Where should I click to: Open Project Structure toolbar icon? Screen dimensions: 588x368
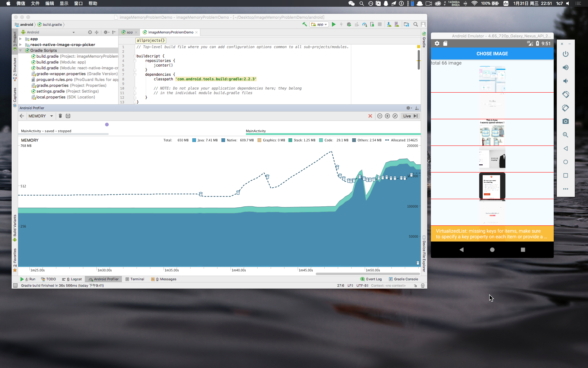point(406,24)
